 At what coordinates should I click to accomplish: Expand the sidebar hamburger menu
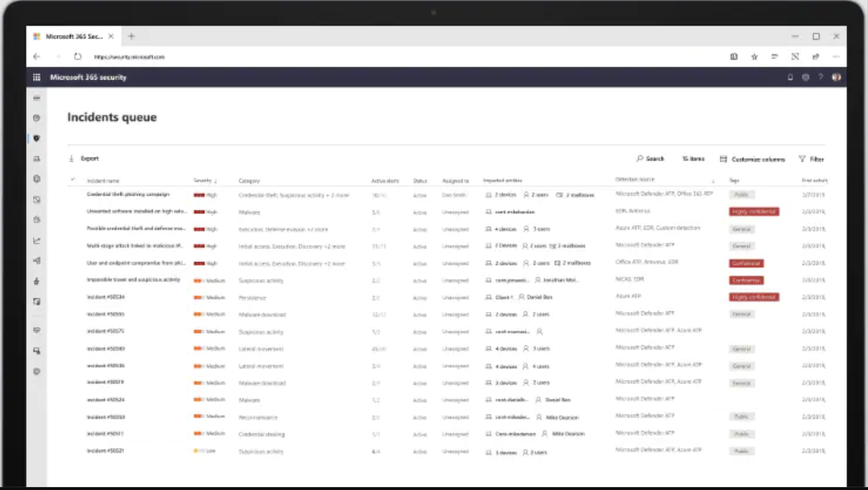pos(36,98)
